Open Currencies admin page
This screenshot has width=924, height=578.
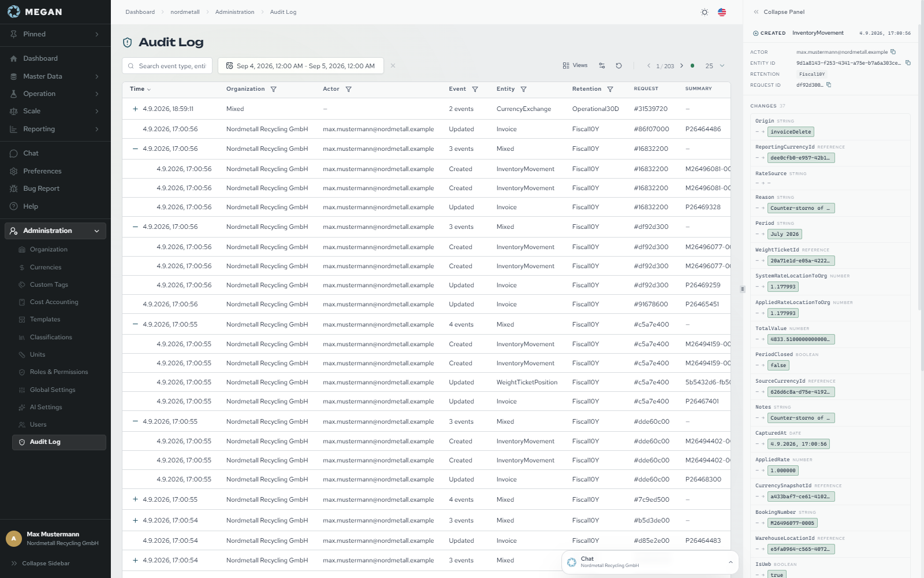pyautogui.click(x=59, y=267)
